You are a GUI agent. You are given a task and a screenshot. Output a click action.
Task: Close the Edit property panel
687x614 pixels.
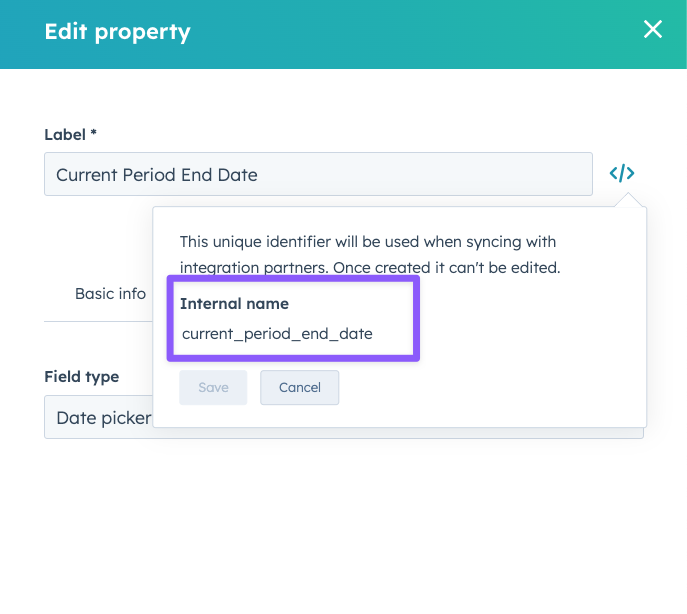point(653,30)
